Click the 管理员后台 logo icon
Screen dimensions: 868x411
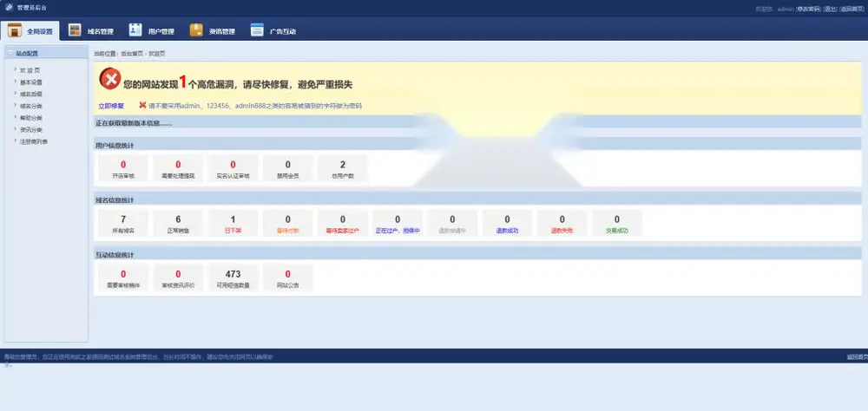coord(9,7)
